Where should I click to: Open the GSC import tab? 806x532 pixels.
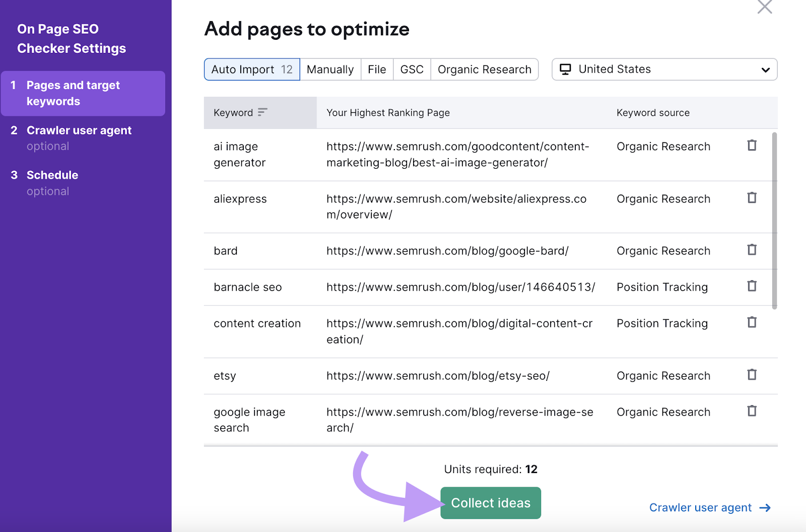click(411, 69)
